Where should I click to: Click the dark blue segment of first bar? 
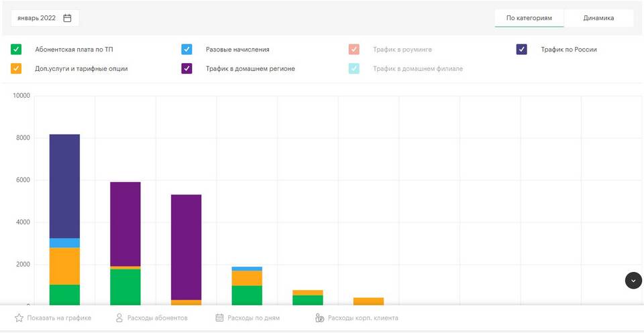64,186
